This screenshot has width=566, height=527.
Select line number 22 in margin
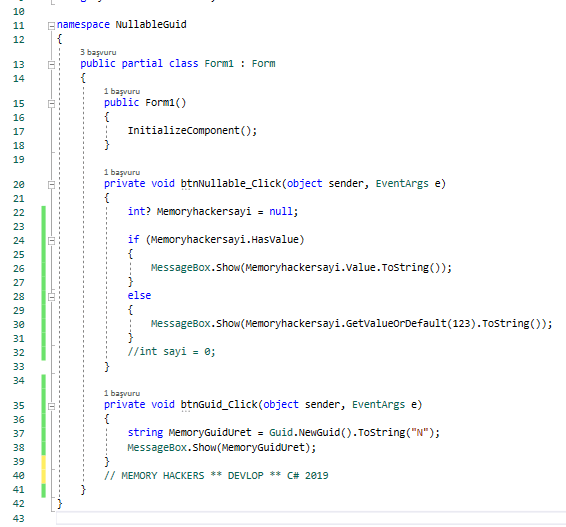coord(19,213)
